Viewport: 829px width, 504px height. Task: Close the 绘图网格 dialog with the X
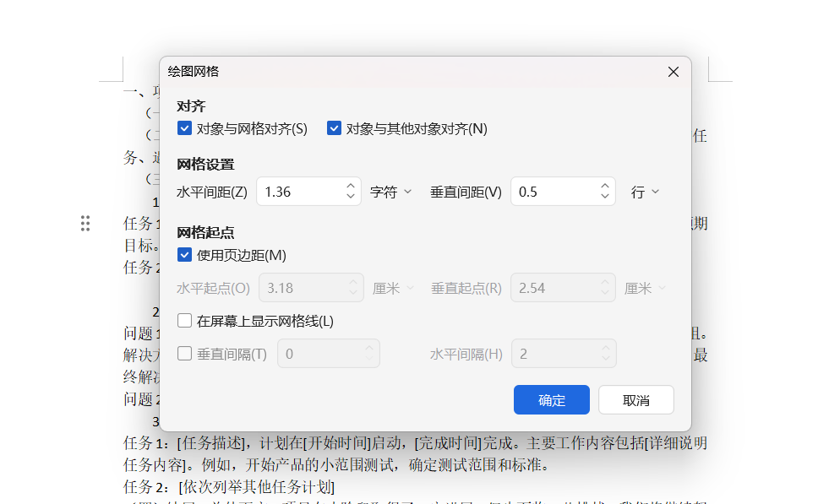pos(673,72)
